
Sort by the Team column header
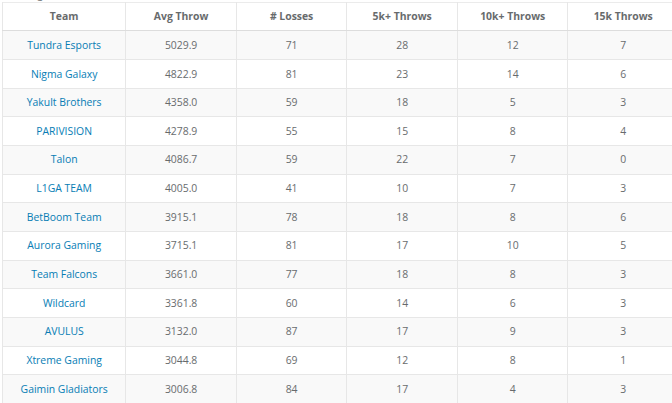click(64, 16)
